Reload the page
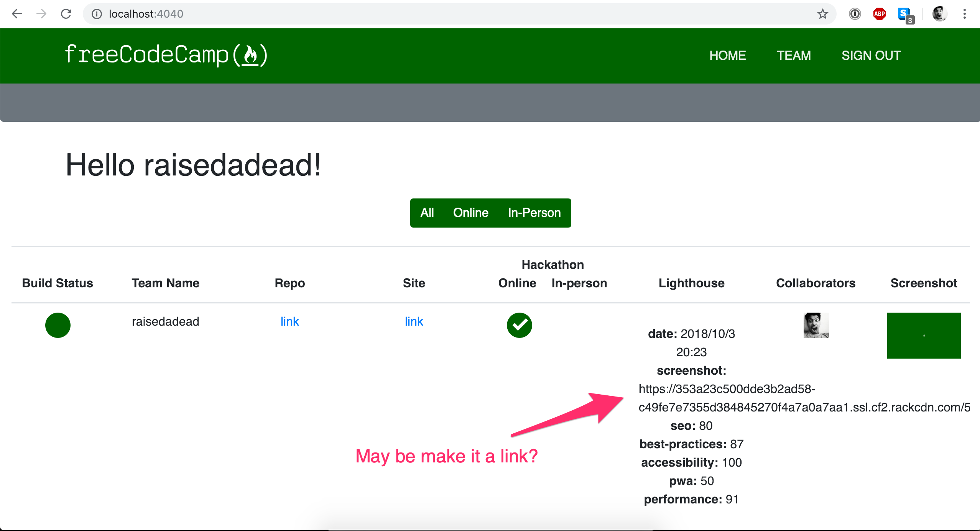This screenshot has height=531, width=980. (x=66, y=14)
